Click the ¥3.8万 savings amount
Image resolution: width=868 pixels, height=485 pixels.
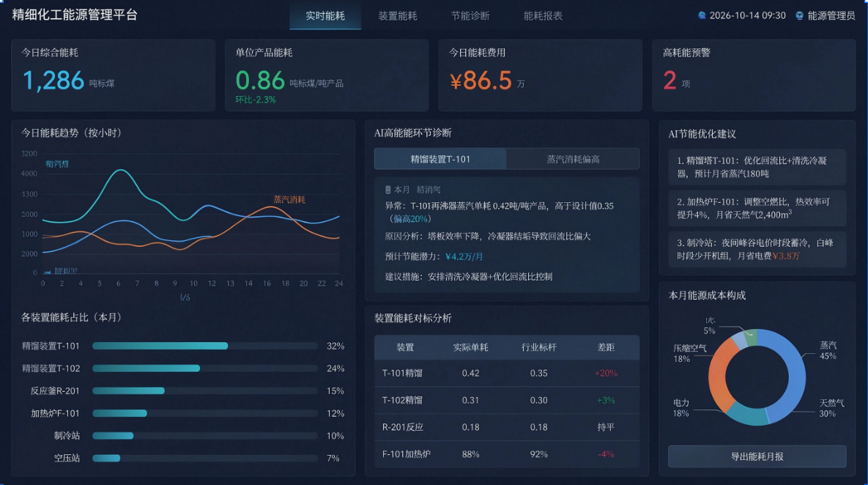[785, 256]
